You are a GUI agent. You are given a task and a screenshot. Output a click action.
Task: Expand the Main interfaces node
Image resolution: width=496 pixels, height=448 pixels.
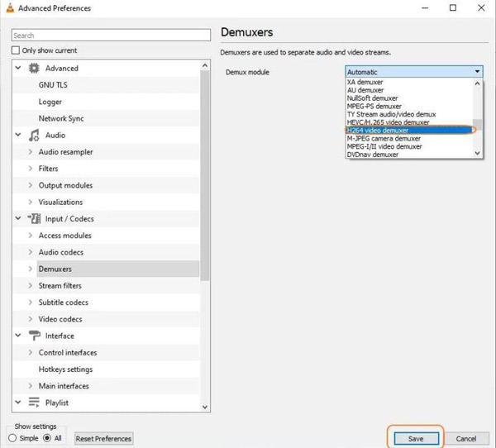(31, 386)
